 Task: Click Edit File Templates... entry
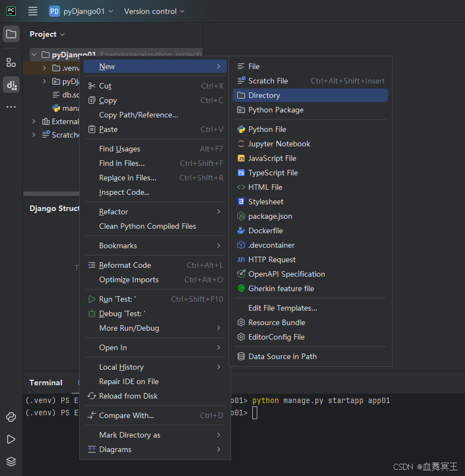(x=310, y=308)
